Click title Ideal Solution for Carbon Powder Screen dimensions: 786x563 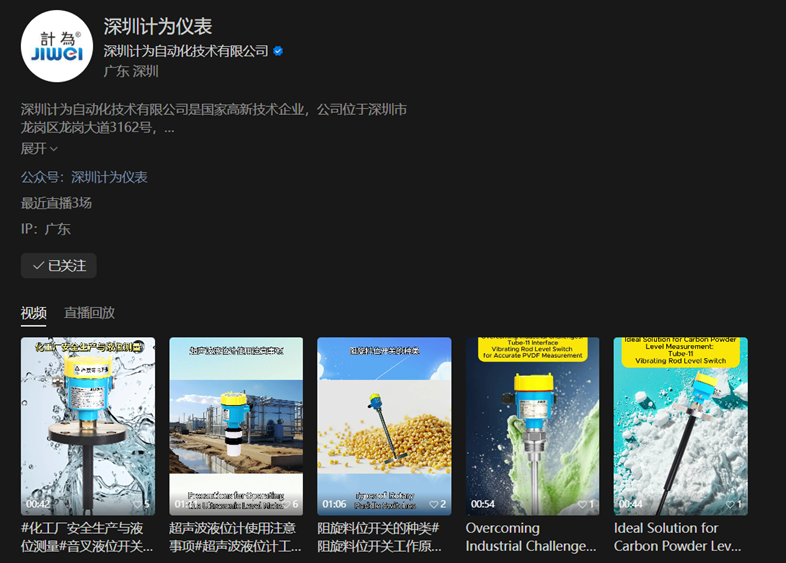pyautogui.click(x=677, y=537)
